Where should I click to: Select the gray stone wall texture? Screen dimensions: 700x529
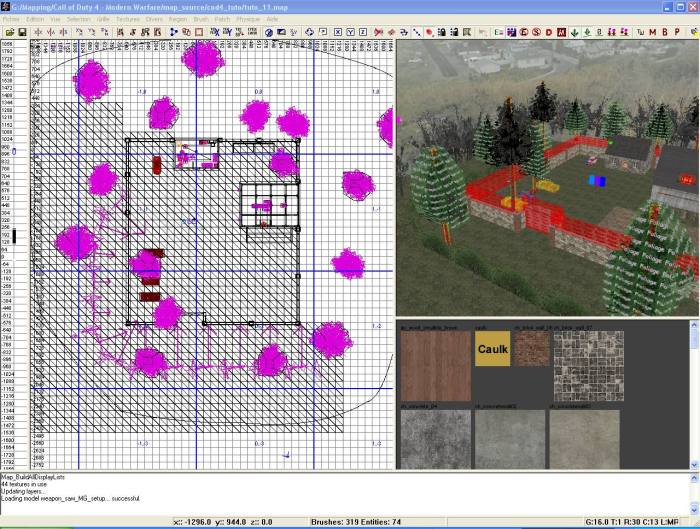point(589,366)
